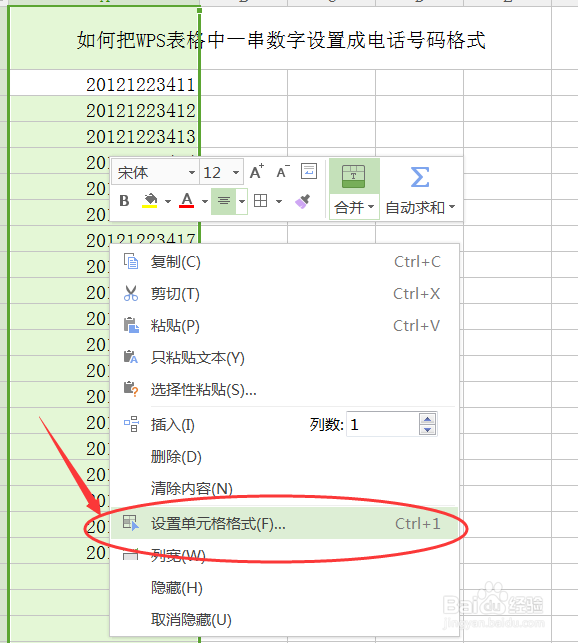Choose 列宽(W) from context menu

[284, 555]
